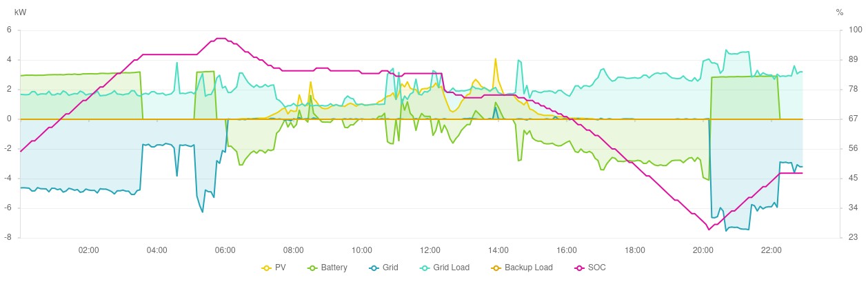Click the 06:00 tick on time axis
868x282 pixels.
click(225, 250)
